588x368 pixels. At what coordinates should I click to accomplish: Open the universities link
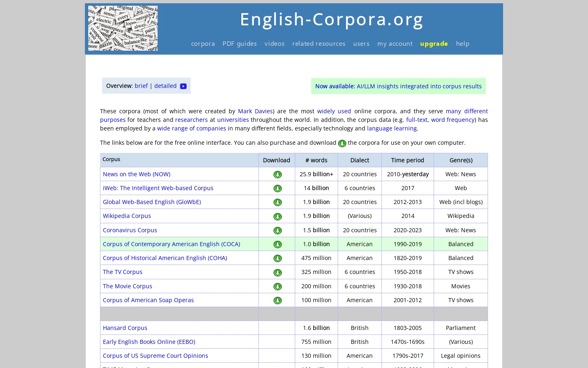[x=233, y=120]
